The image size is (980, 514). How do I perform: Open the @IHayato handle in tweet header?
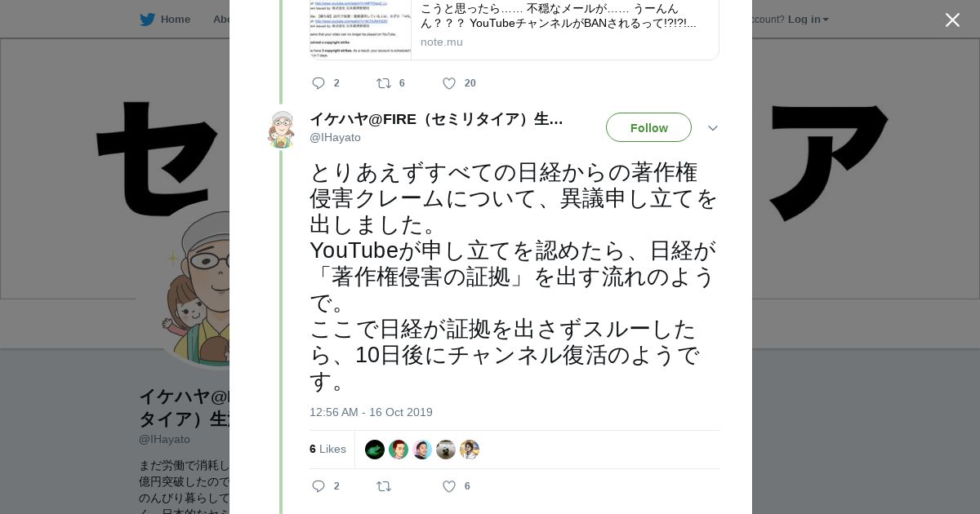(335, 138)
